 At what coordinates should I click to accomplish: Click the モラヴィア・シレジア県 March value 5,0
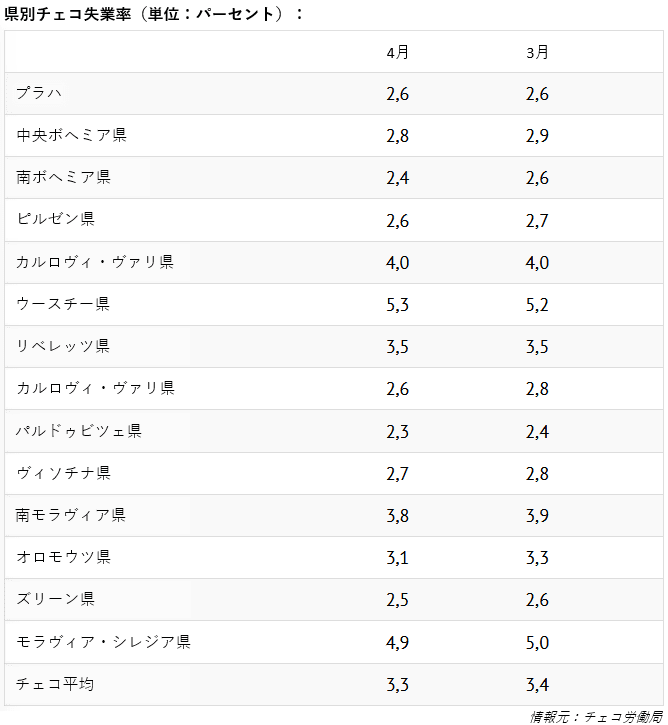pyautogui.click(x=537, y=643)
